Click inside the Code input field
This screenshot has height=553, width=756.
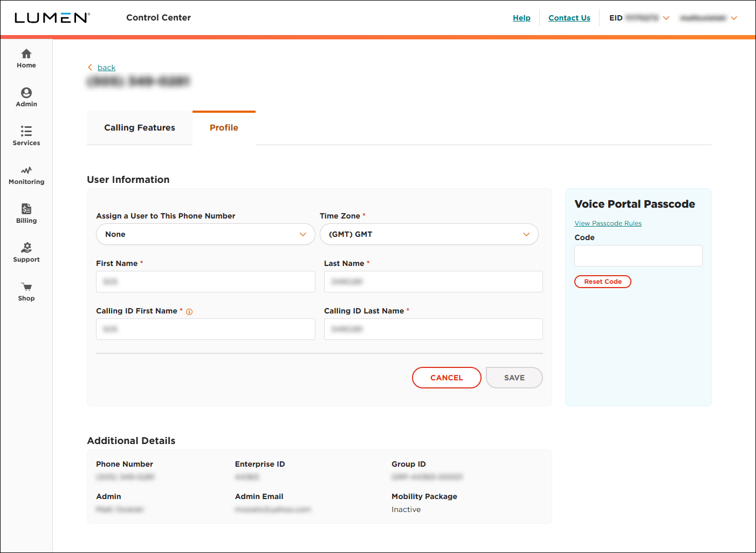tap(638, 256)
